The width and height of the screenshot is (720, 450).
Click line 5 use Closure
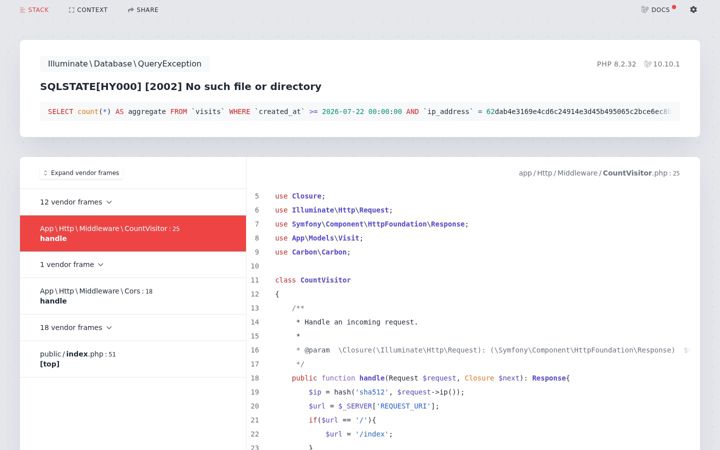pyautogui.click(x=300, y=196)
